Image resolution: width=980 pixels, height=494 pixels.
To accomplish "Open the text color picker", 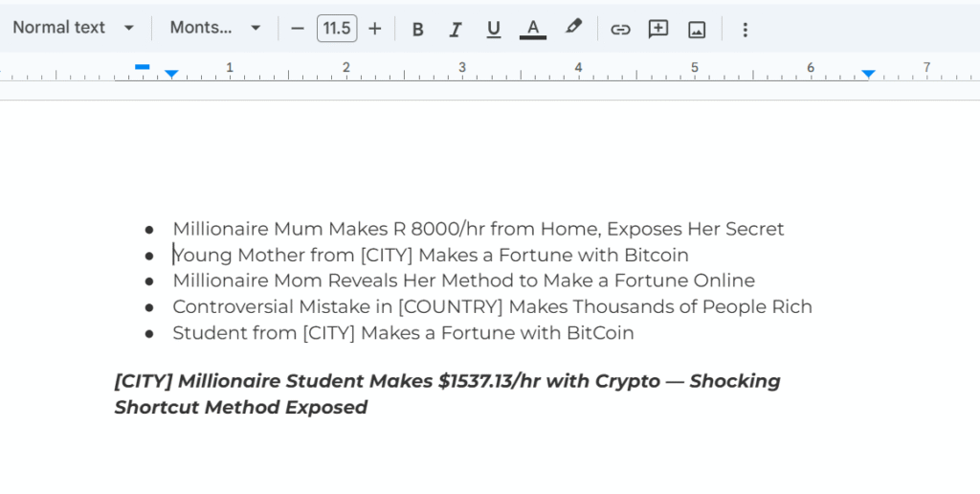I will tap(532, 30).
